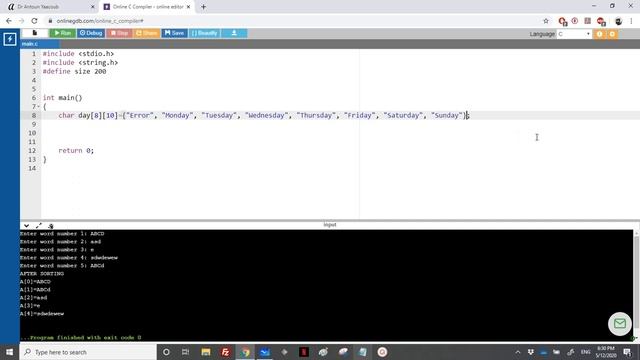Open the Share button
This screenshot has height=360, width=640.
coord(146,33)
